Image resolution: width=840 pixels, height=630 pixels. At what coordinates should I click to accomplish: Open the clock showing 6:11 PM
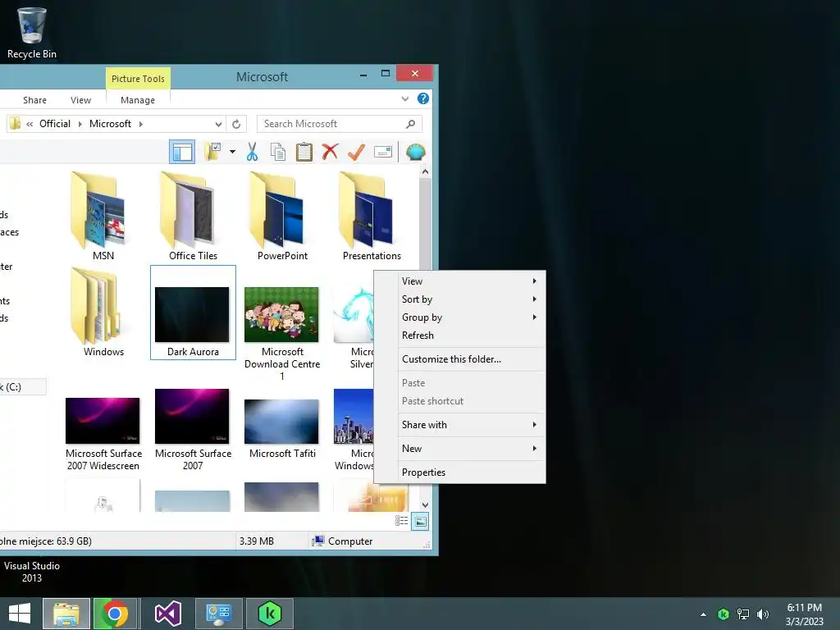[804, 614]
